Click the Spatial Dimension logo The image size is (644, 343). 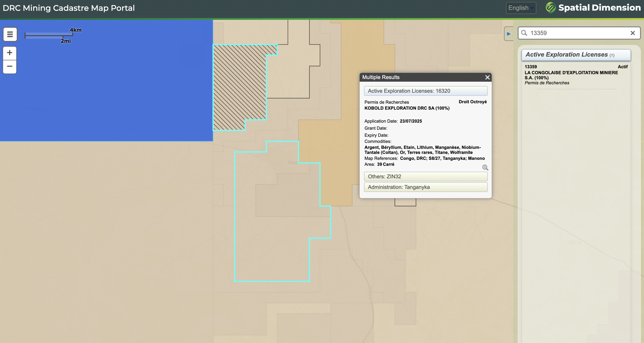point(593,8)
